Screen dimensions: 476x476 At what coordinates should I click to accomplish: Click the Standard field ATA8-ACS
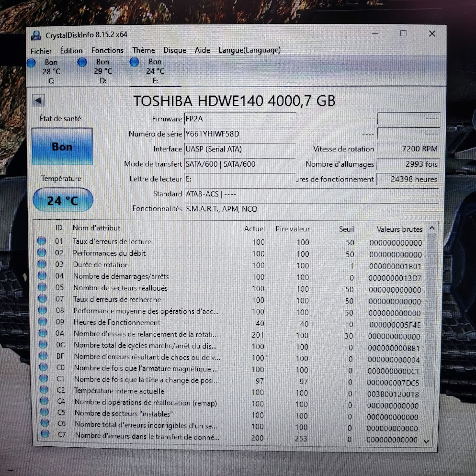pyautogui.click(x=312, y=194)
